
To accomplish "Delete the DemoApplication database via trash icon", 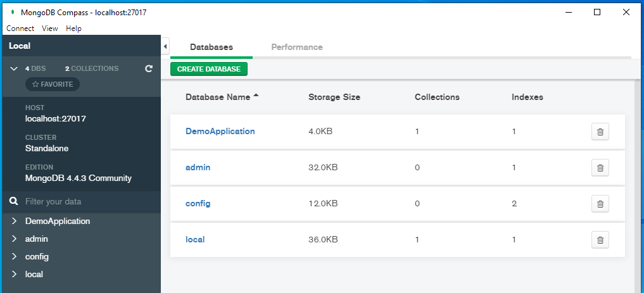I will 600,132.
